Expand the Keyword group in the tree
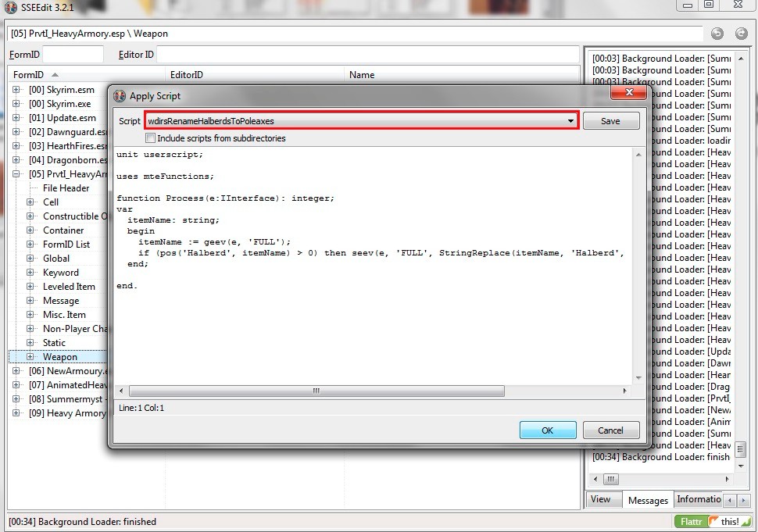Screen dimensions: 758x532 point(30,273)
